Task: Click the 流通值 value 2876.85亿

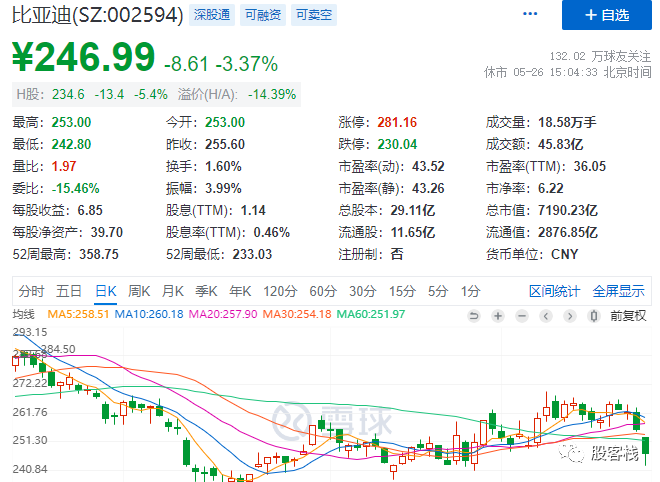Action: click(x=567, y=232)
